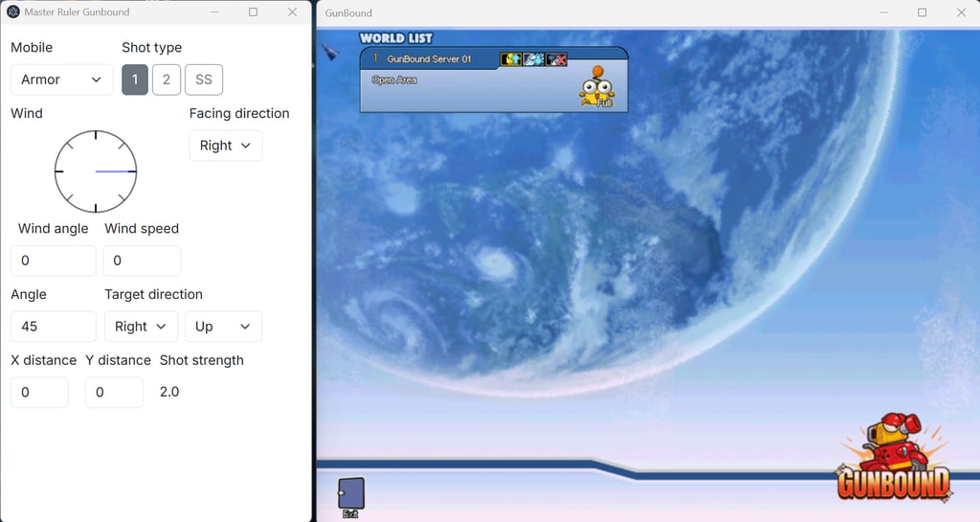Screen dimensions: 980x522
Task: Open Target direction Right dropdown
Action: click(x=141, y=327)
